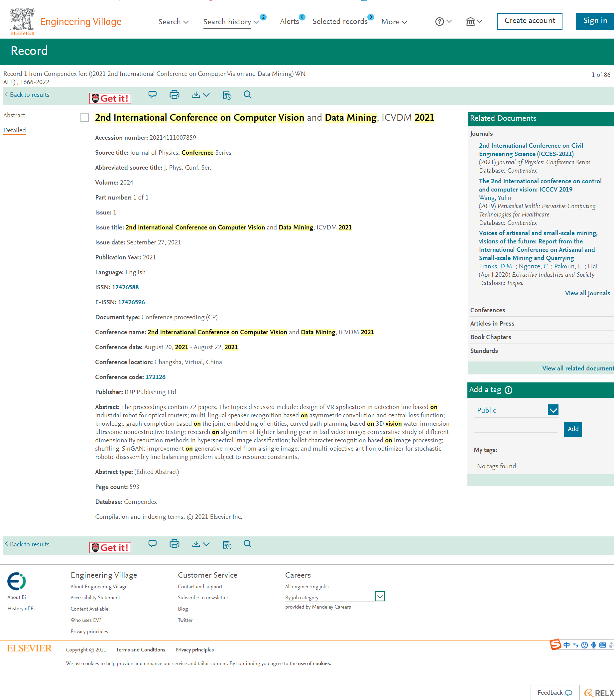Click the top print icon
614x700 pixels.
point(174,94)
